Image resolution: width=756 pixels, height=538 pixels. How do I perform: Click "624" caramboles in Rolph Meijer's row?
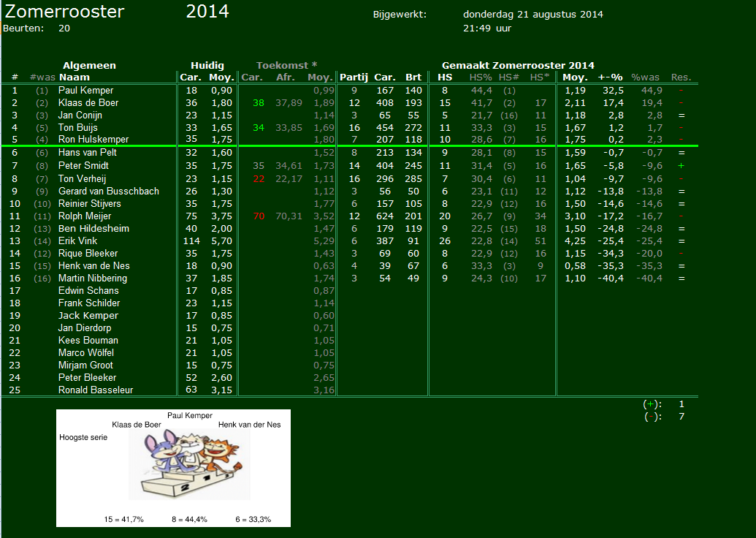click(x=385, y=216)
